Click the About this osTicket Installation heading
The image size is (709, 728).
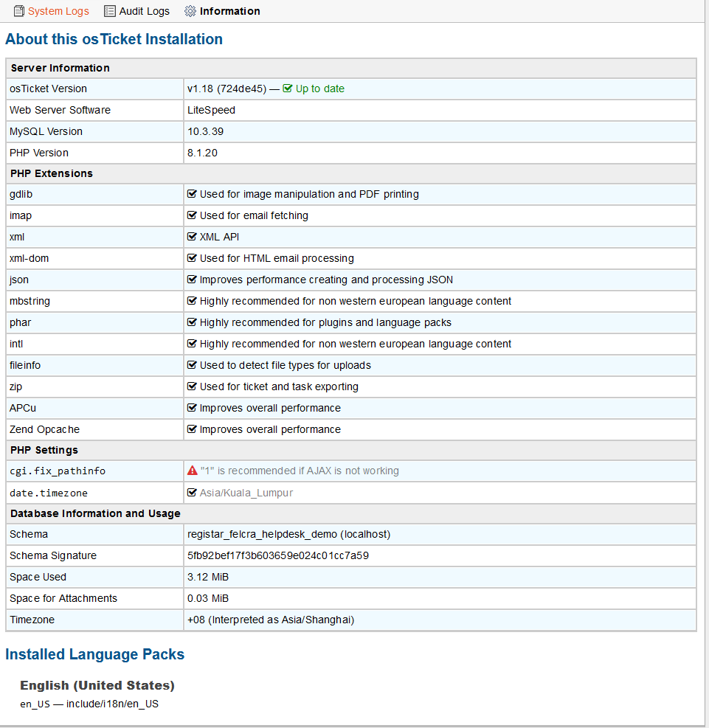coord(114,39)
